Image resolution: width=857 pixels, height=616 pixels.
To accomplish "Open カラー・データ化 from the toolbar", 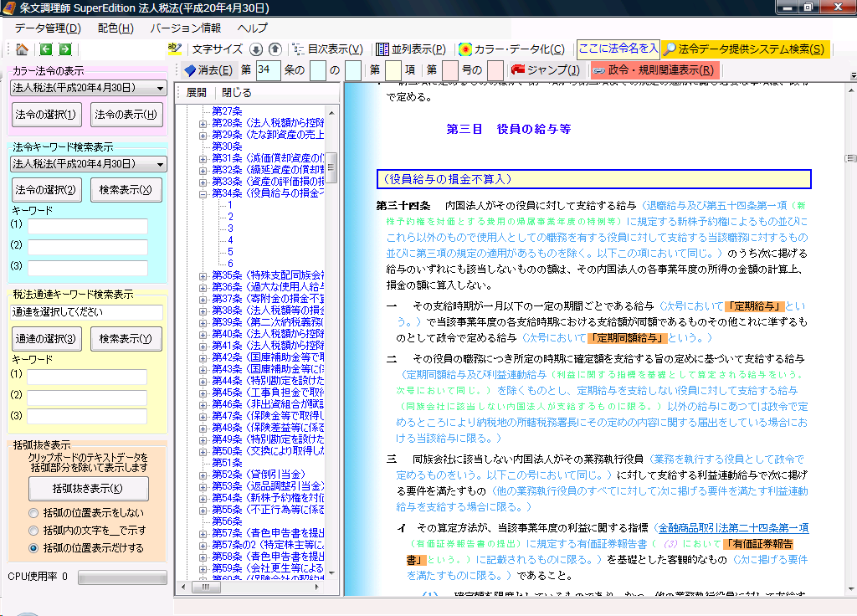I will pos(511,49).
